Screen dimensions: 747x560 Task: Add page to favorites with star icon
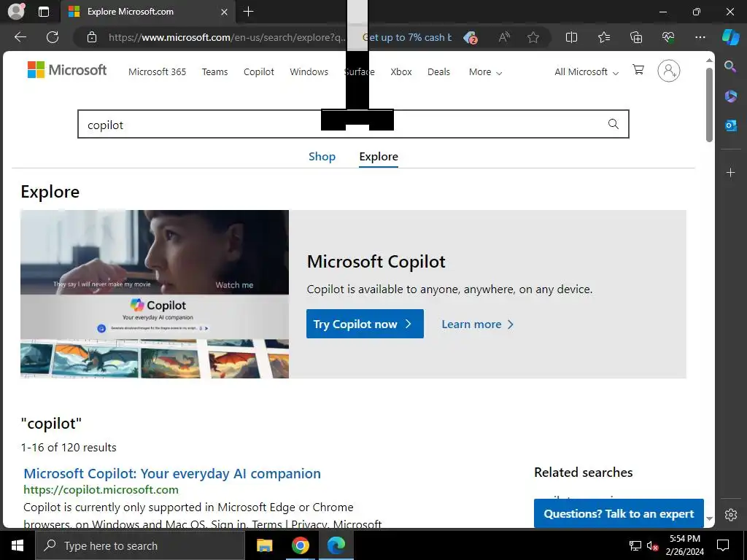[533, 37]
